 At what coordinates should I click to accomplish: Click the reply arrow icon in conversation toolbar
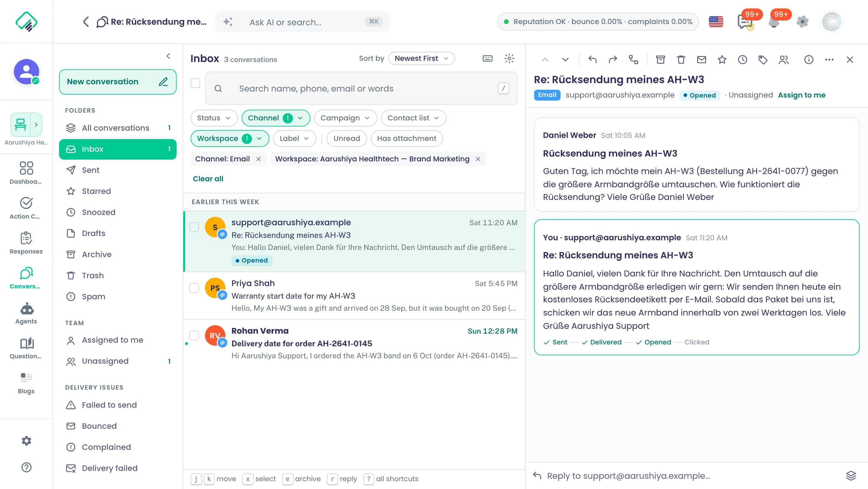tap(592, 60)
